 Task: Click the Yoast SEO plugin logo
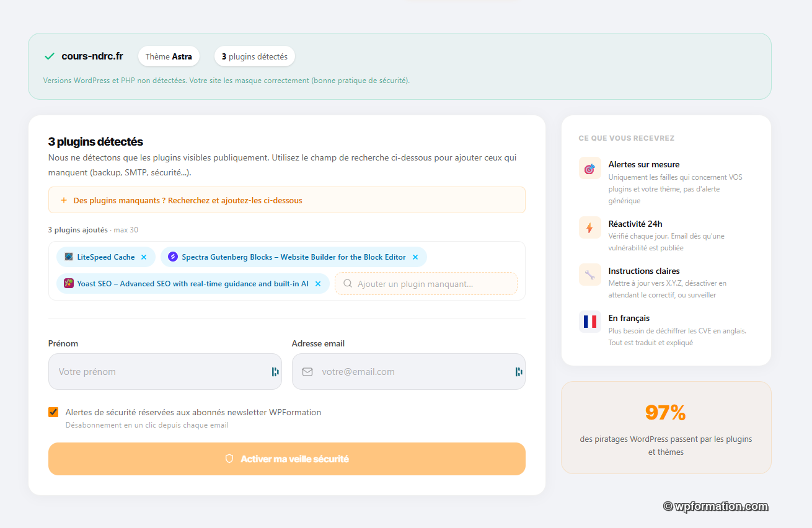(x=69, y=284)
